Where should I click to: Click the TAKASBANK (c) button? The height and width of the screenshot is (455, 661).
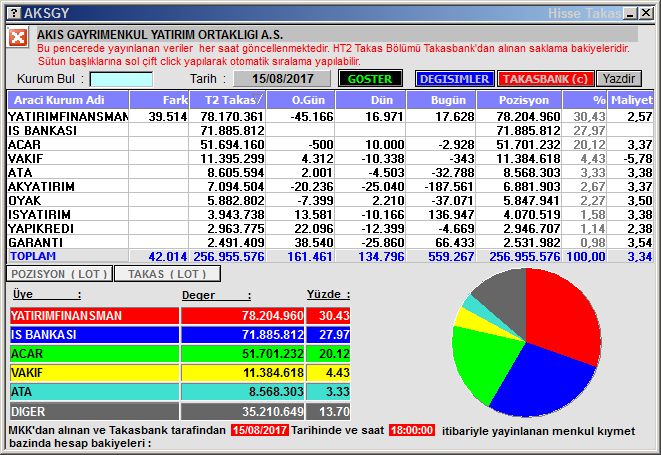click(545, 79)
